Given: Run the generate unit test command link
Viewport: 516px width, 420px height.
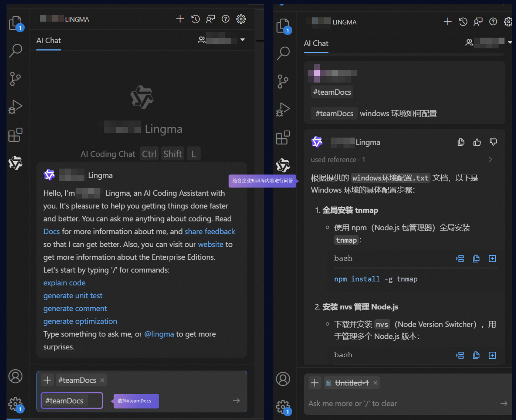Looking at the screenshot, I should pos(73,296).
